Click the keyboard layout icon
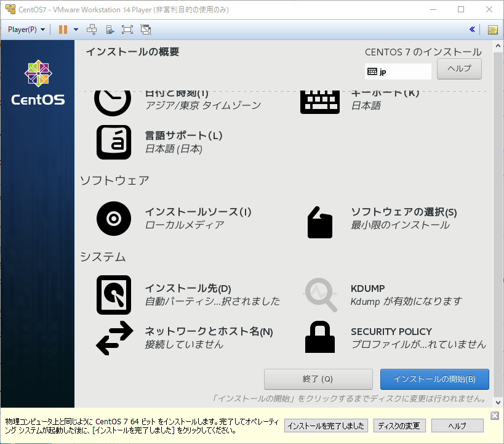The width and height of the screenshot is (504, 444). click(320, 102)
